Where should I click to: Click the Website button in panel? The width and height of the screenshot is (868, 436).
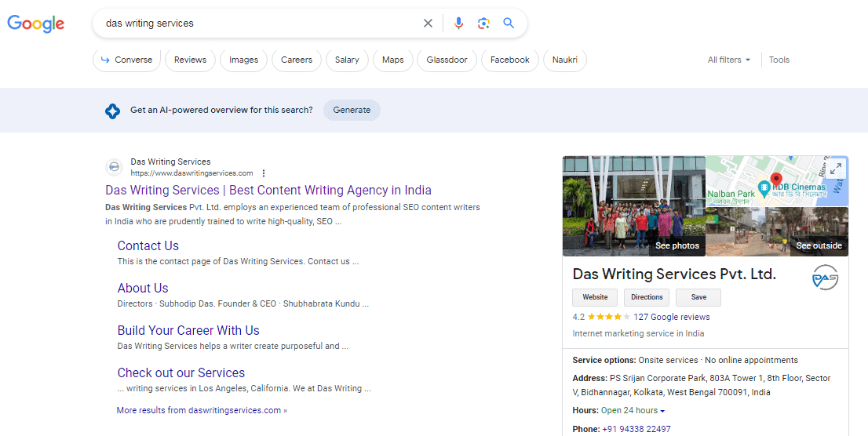point(595,297)
